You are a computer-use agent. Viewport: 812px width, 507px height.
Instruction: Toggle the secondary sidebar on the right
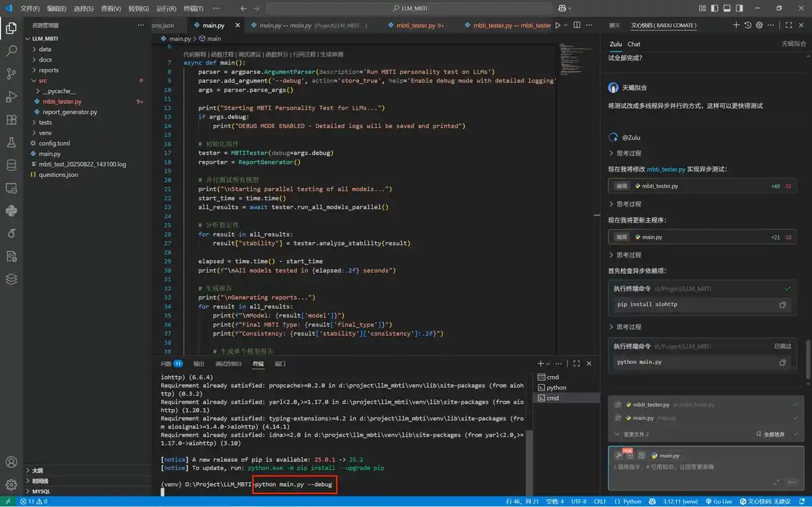click(739, 8)
